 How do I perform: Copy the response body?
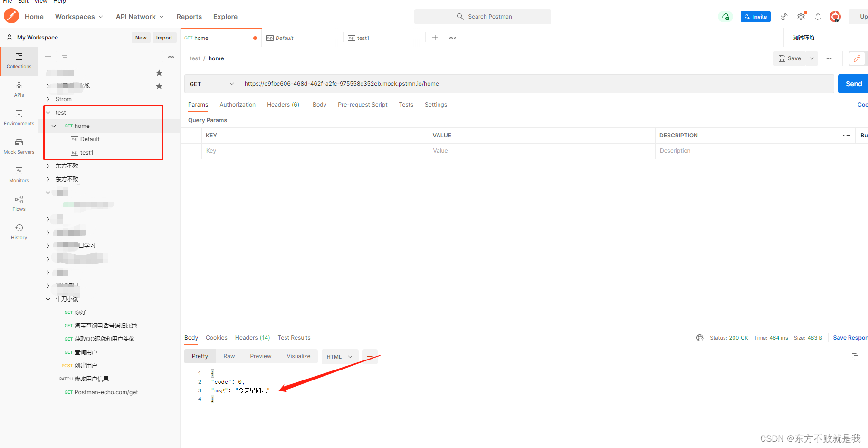[x=855, y=356]
